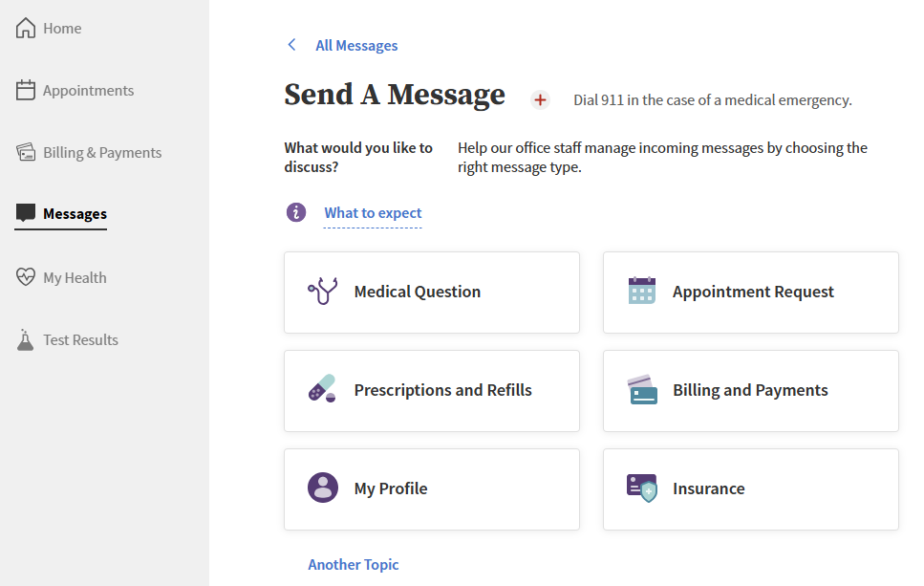Select the My Profile message card
924x586 pixels.
[x=431, y=488]
